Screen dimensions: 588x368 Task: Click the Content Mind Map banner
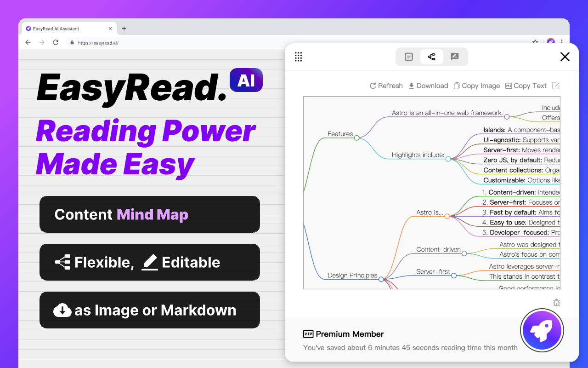150,214
